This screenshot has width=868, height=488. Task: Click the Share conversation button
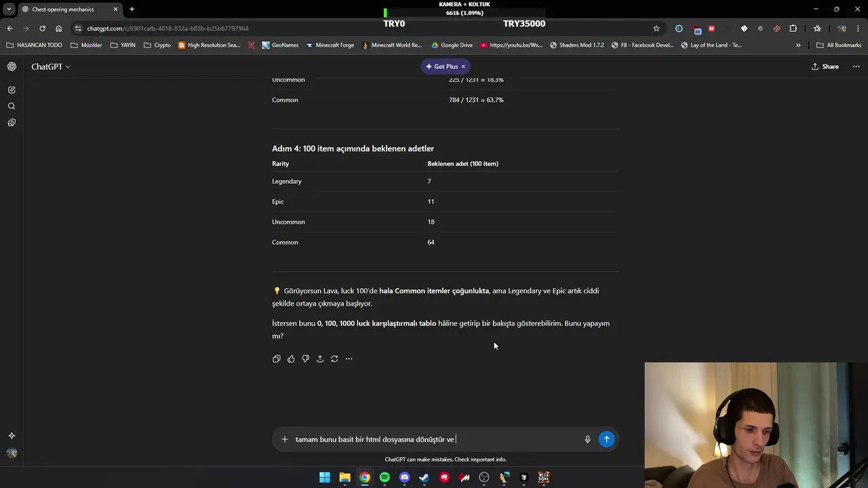(825, 66)
